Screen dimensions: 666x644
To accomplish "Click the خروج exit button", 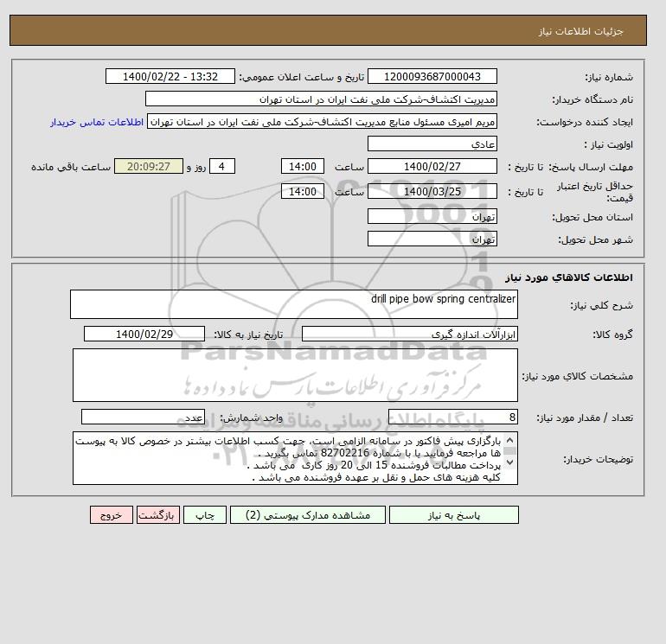I will click(112, 515).
